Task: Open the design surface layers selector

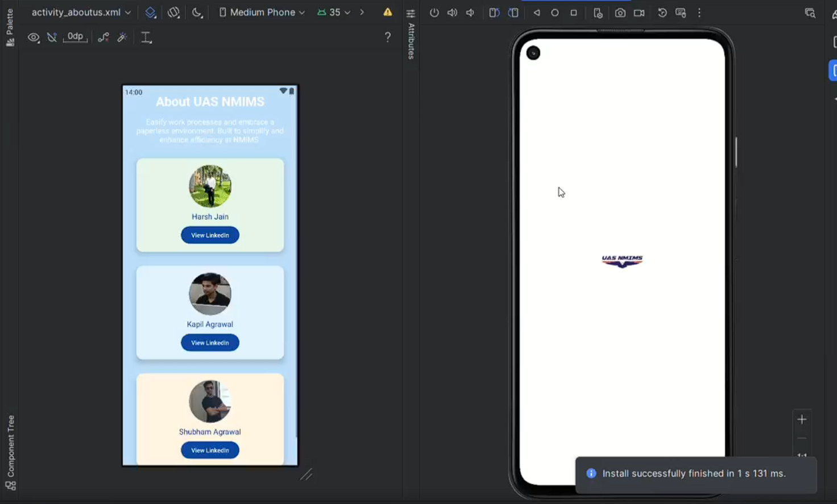Action: coord(150,12)
